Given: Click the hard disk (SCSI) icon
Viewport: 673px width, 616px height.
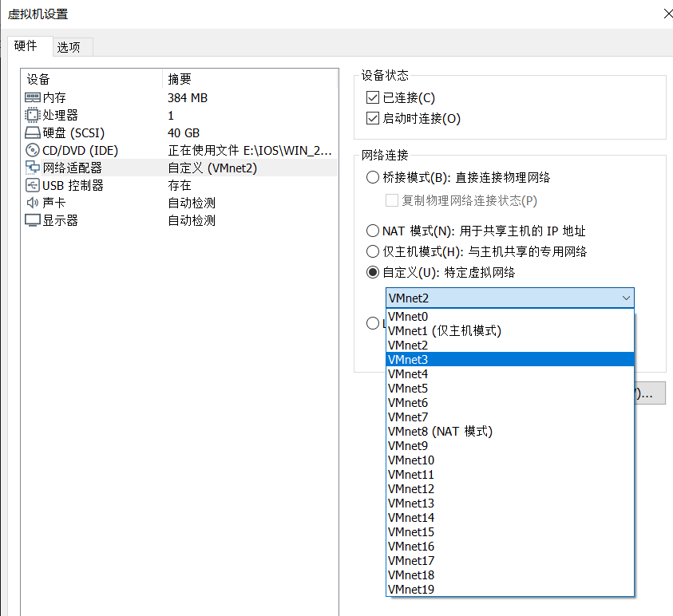Looking at the screenshot, I should pos(33,133).
